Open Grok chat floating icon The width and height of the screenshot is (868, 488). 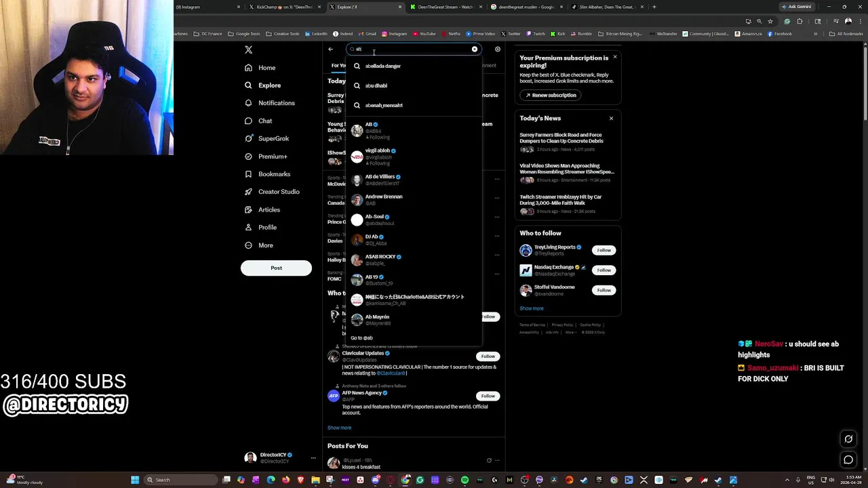(x=848, y=439)
